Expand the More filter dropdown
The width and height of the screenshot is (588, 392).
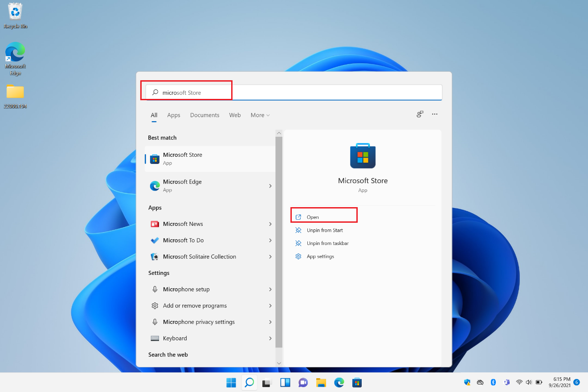(x=260, y=115)
